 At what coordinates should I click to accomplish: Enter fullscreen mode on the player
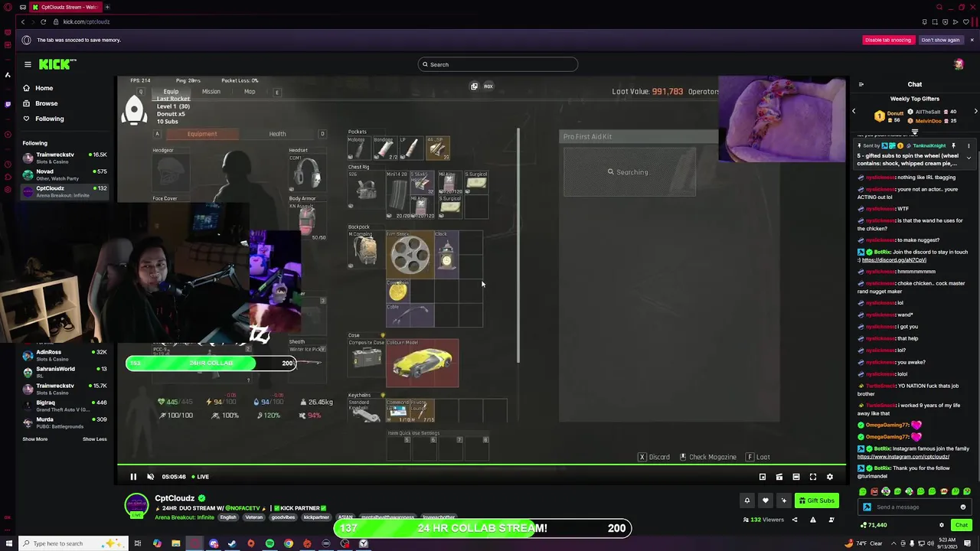813,477
